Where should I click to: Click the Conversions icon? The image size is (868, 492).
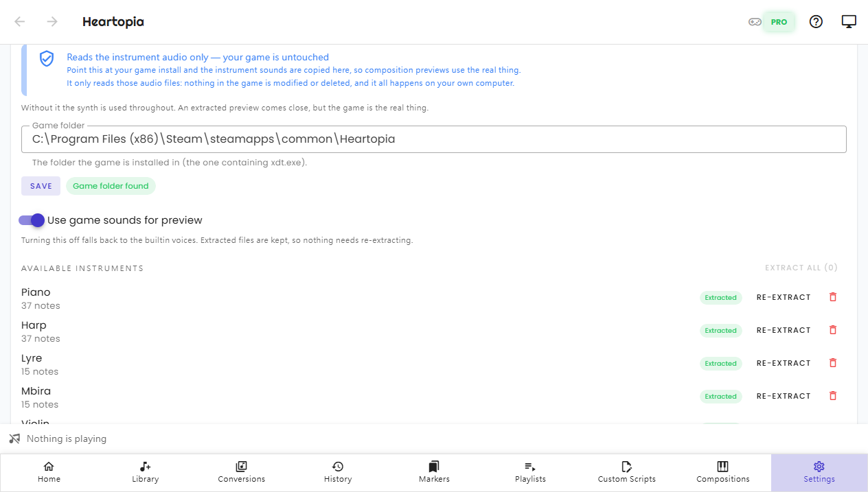[241, 467]
